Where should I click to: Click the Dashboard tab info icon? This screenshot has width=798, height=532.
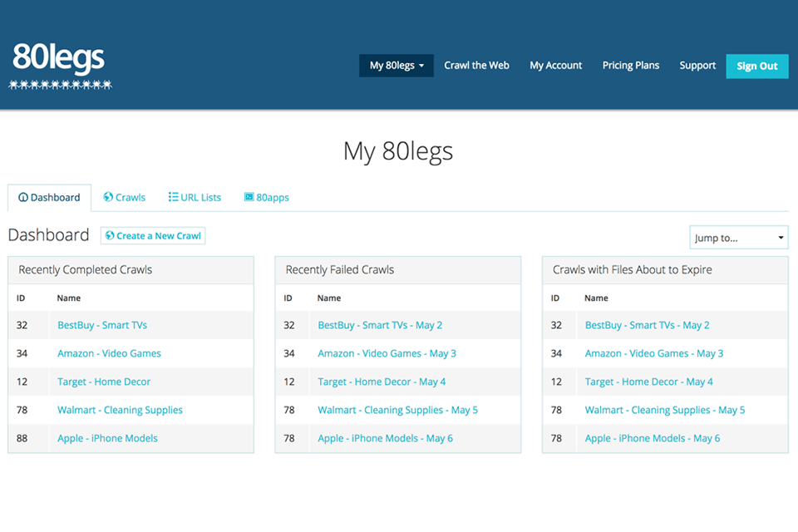(23, 198)
